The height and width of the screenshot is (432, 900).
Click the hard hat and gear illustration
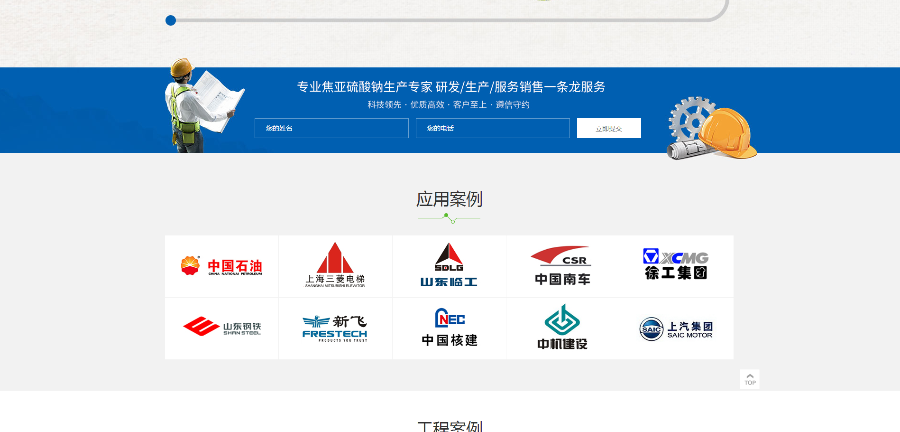[712, 129]
